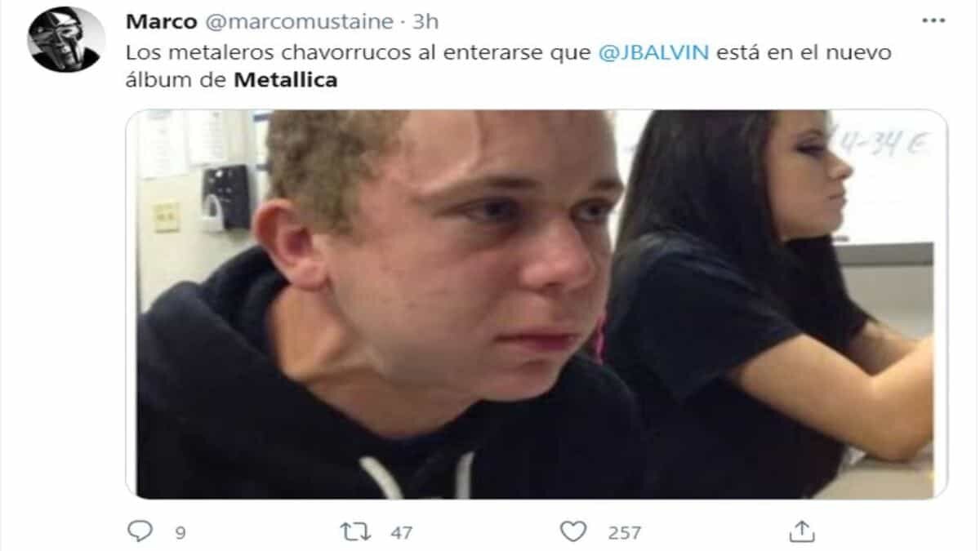Image resolution: width=980 pixels, height=551 pixels.
Task: Open the three-dot more options menu
Action: 933,20
